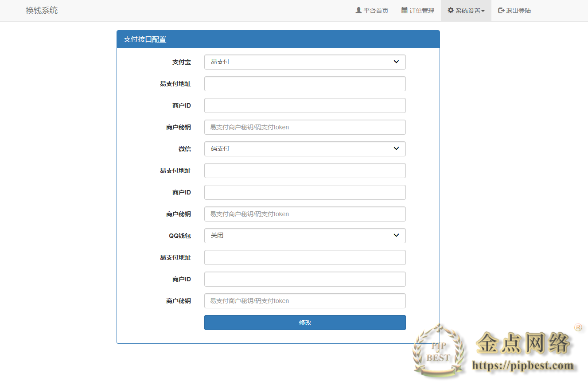Focus the 商户ID field in the QQ钱包 section
Image resolution: width=588 pixels, height=381 pixels.
305,279
